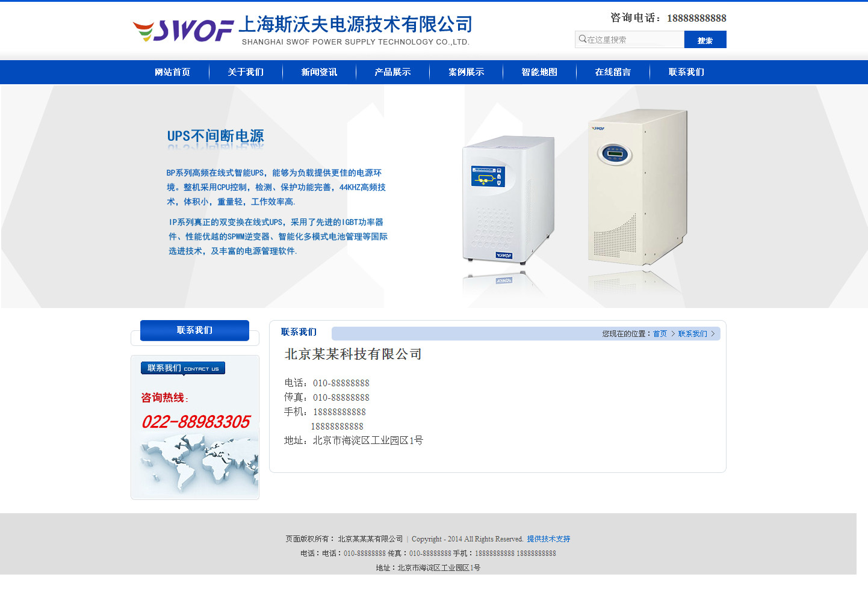Open the 案例展示 menu item
This screenshot has width=868, height=589.
pyautogui.click(x=466, y=72)
